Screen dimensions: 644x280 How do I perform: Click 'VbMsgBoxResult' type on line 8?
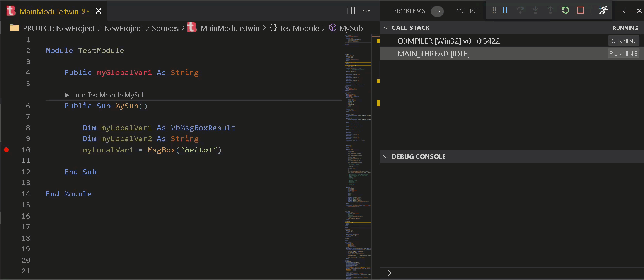(x=203, y=128)
